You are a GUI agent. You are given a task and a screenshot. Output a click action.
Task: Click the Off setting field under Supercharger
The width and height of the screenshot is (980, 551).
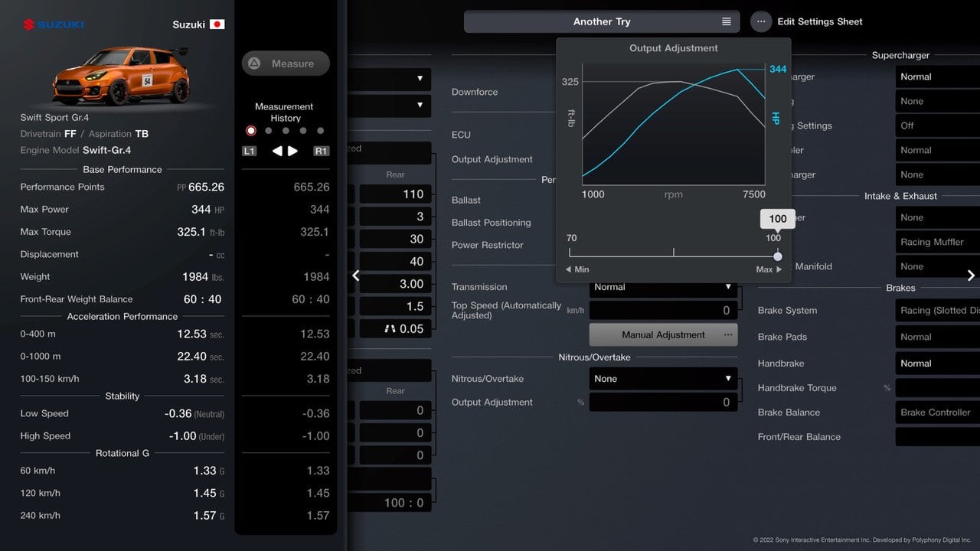pyautogui.click(x=938, y=126)
